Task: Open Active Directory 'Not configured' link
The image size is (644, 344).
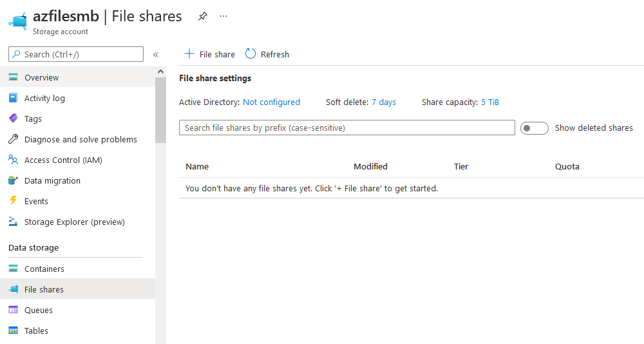Action: coord(272,102)
